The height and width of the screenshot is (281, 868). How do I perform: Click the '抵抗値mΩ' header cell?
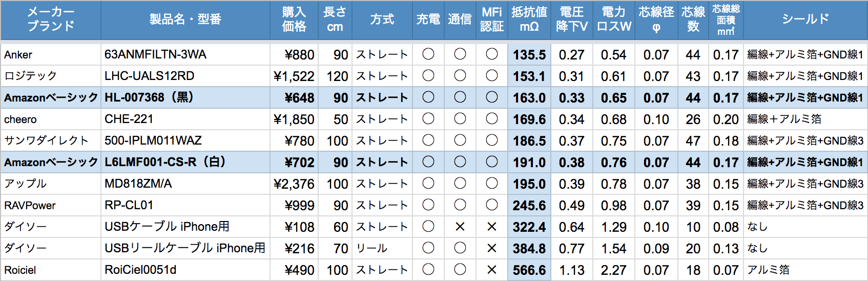tap(529, 19)
